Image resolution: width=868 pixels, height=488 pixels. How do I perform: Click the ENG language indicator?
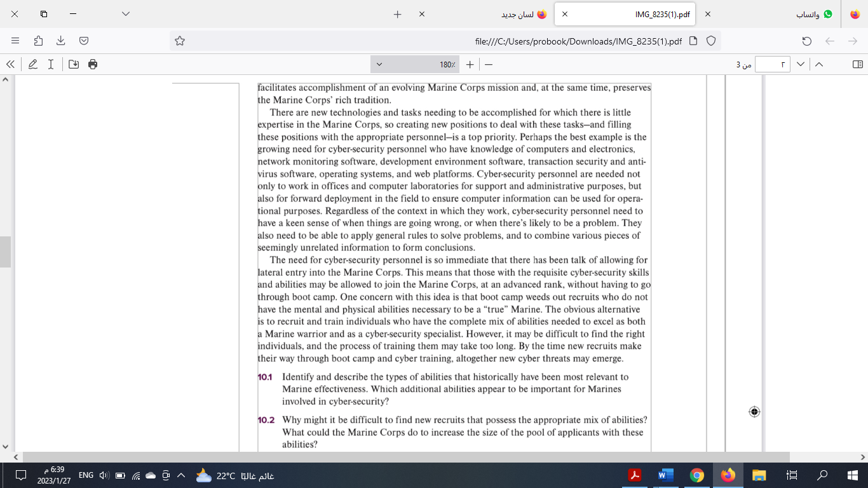tap(86, 475)
